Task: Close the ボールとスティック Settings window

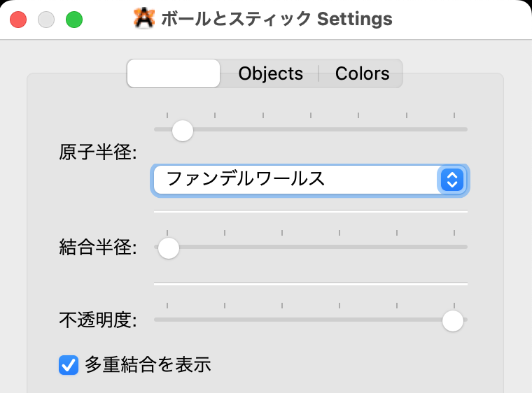Action: pos(18,20)
